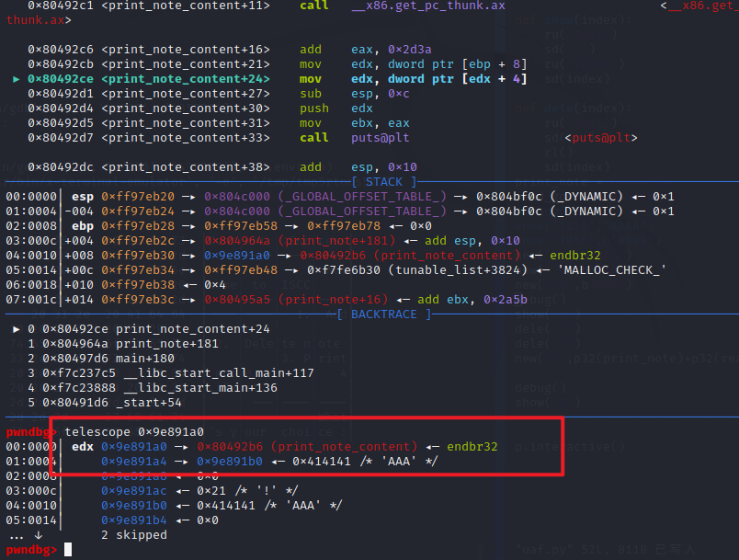This screenshot has height=560, width=739.
Task: Click the 0x4 value in stack row 06
Action: (x=215, y=285)
